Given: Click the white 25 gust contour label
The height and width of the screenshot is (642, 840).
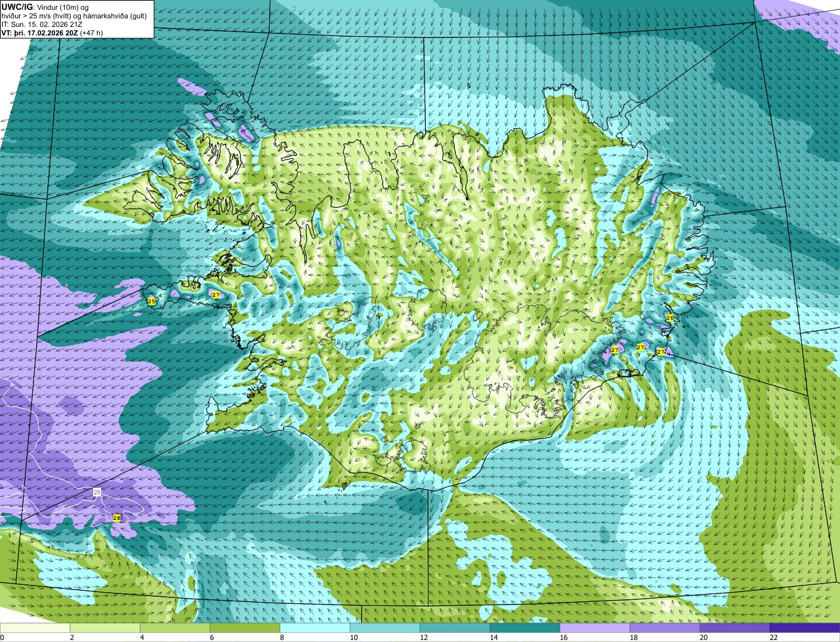Looking at the screenshot, I should (97, 492).
